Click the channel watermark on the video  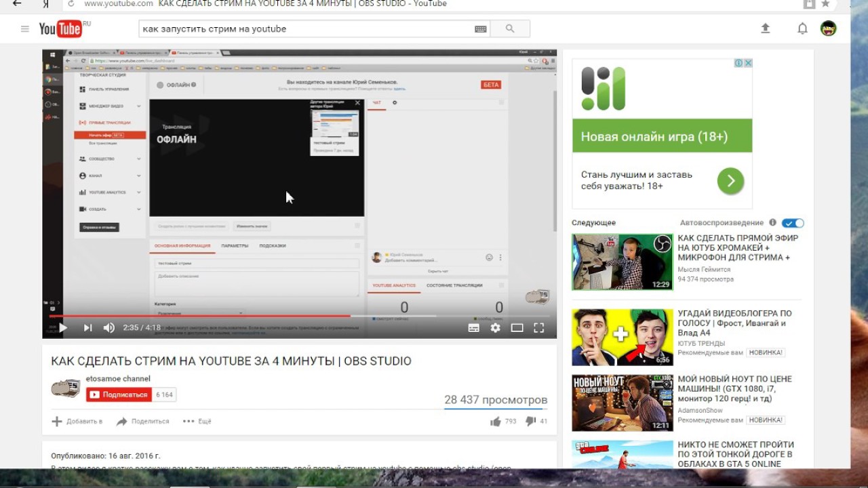tap(538, 297)
